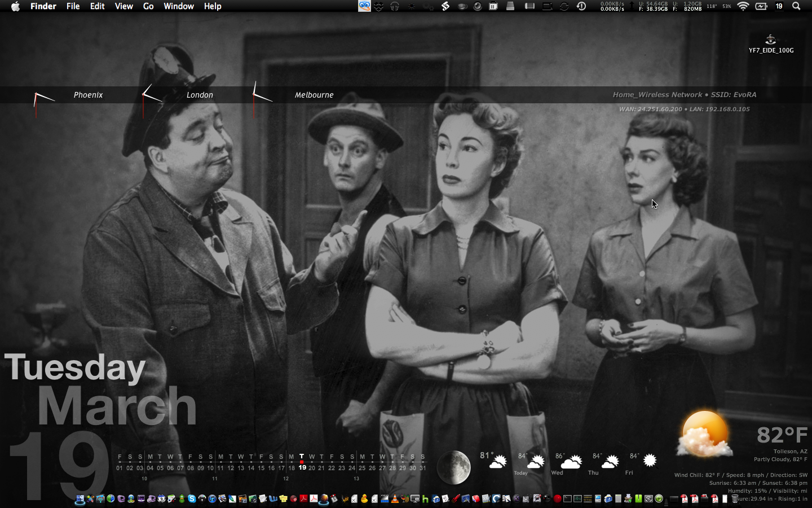Launch Skype from the Dock
This screenshot has width=812, height=508.
pyautogui.click(x=192, y=499)
